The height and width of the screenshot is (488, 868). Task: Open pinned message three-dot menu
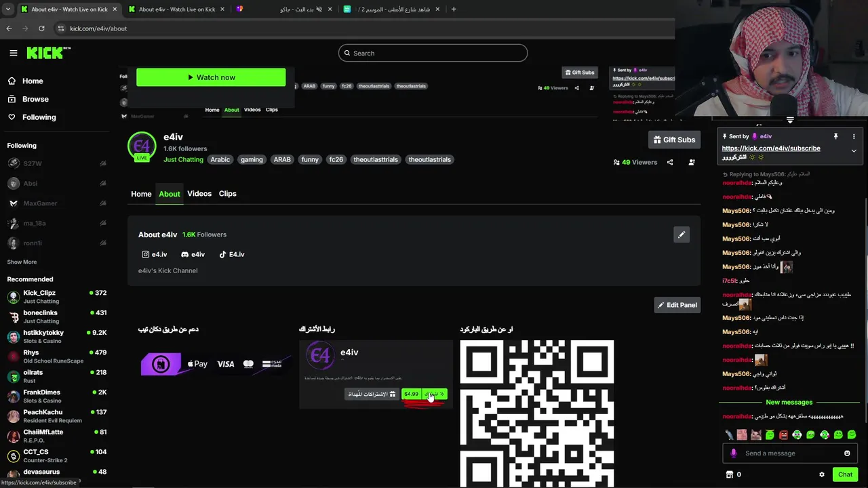pyautogui.click(x=854, y=136)
